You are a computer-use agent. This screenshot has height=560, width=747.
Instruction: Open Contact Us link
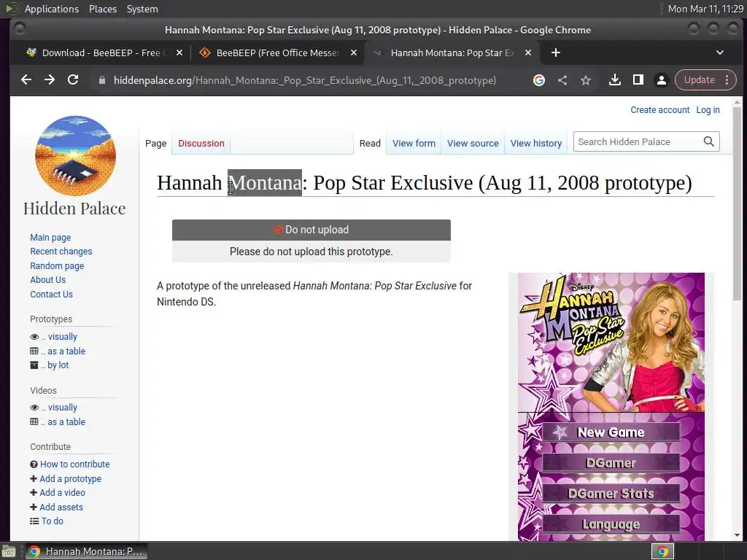(52, 295)
